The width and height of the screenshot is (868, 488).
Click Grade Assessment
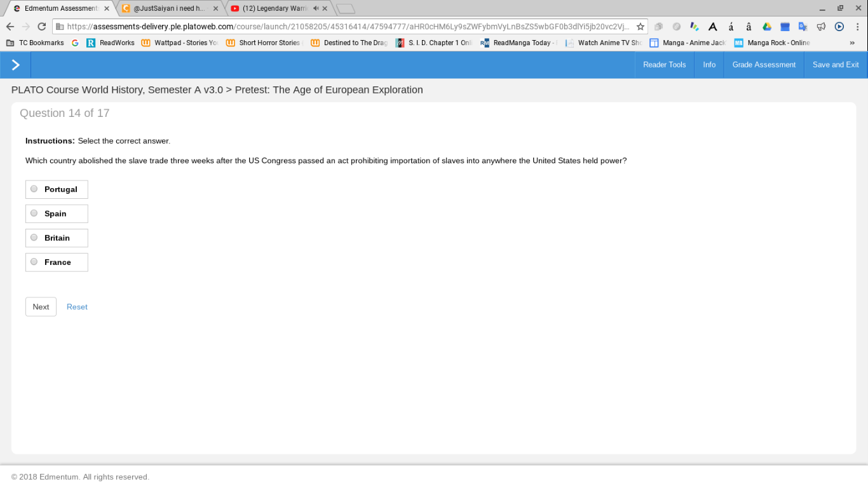click(764, 65)
